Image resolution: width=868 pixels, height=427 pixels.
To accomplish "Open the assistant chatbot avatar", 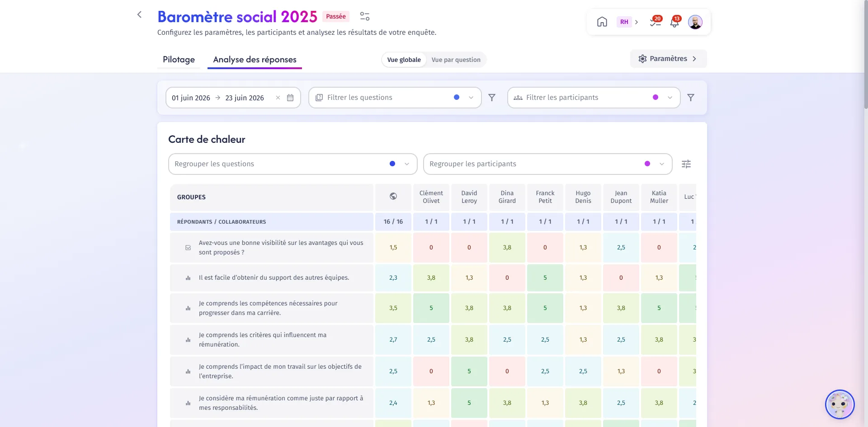I will [x=840, y=404].
